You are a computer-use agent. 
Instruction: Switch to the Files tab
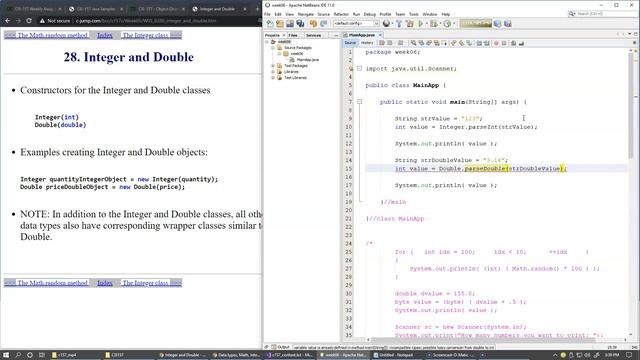pyautogui.click(x=293, y=36)
